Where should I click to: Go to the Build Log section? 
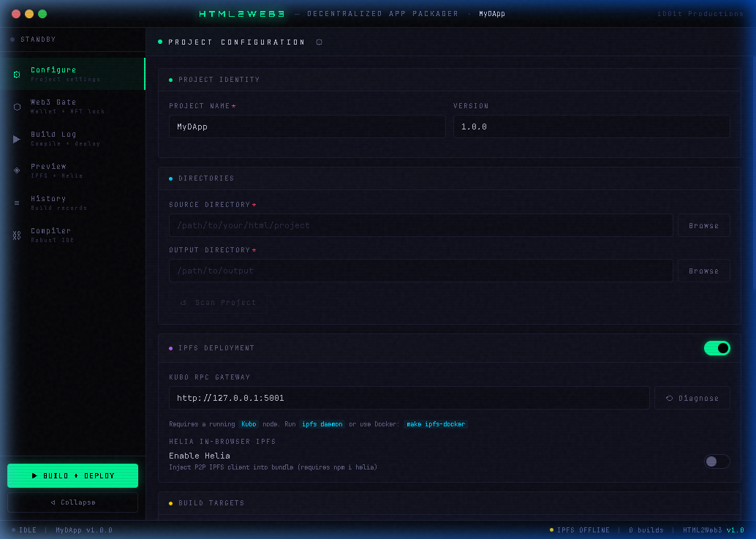(x=72, y=139)
